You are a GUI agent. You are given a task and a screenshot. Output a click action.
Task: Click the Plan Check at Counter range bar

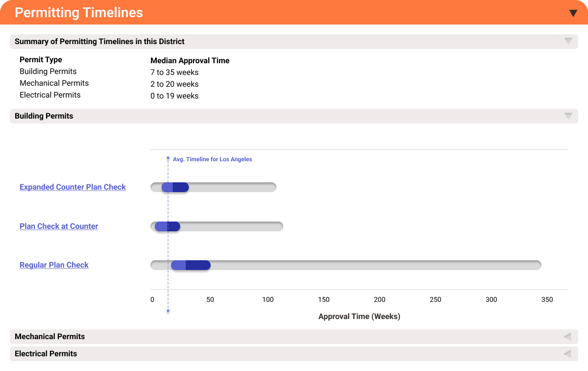coord(217,226)
